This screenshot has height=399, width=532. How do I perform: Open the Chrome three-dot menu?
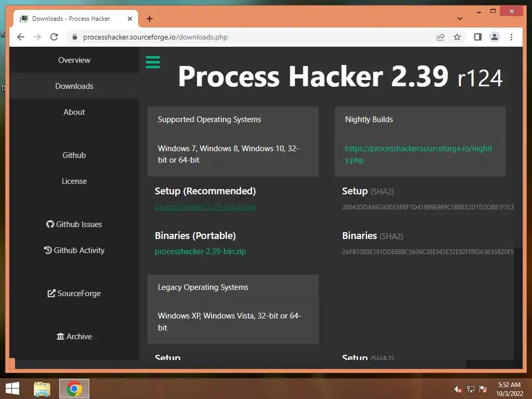(511, 37)
